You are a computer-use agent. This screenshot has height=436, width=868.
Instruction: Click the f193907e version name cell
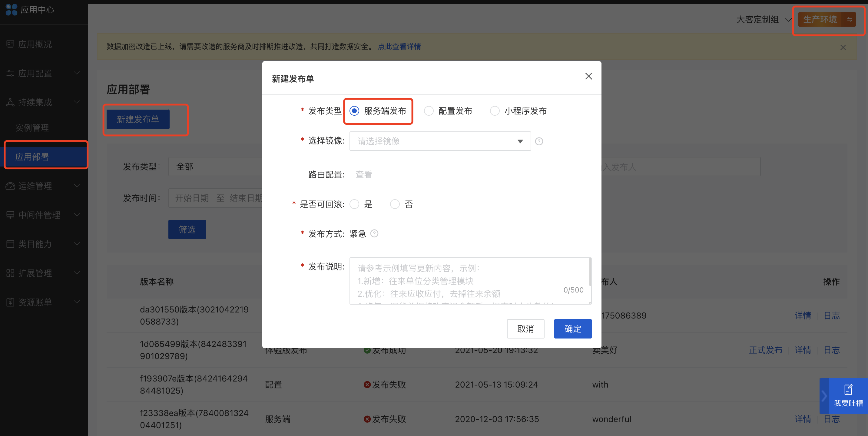point(194,385)
